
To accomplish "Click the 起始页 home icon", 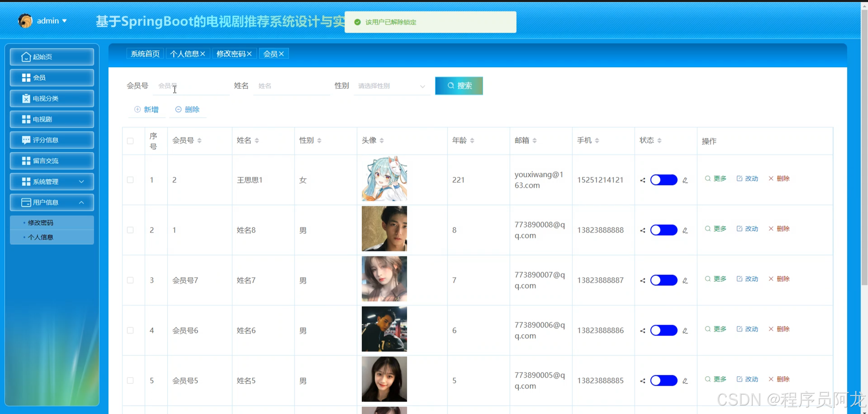I will (26, 57).
